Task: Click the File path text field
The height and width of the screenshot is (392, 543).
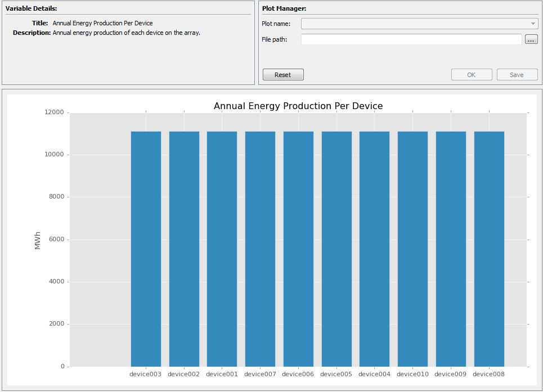Action: tap(411, 39)
